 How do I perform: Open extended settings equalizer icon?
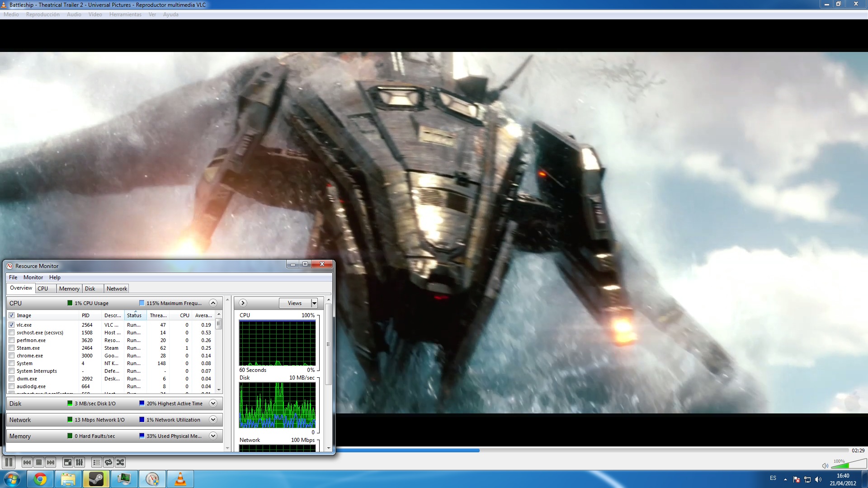click(80, 462)
